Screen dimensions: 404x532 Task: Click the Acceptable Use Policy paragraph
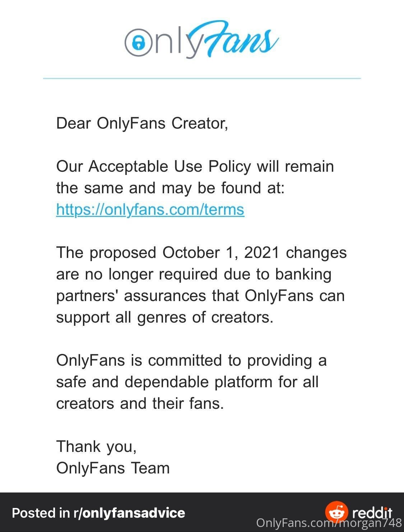click(x=195, y=188)
